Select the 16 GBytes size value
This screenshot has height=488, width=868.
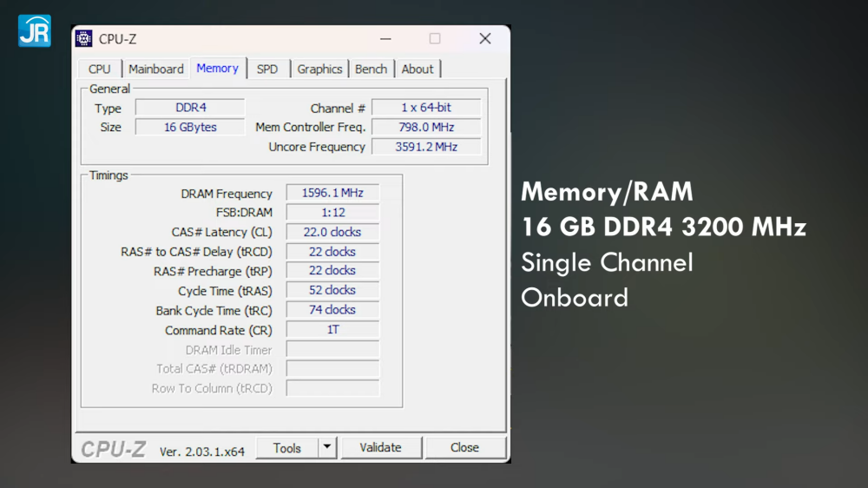[190, 127]
